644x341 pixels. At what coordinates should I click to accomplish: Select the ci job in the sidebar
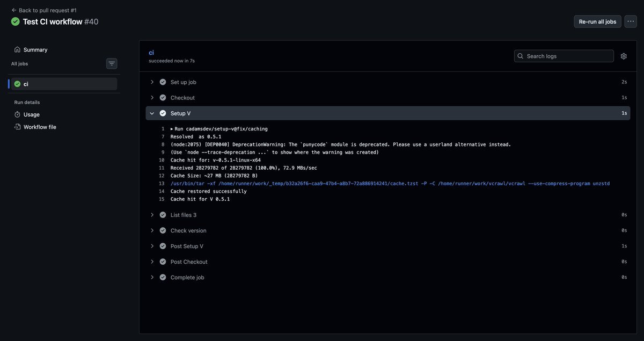(x=64, y=84)
